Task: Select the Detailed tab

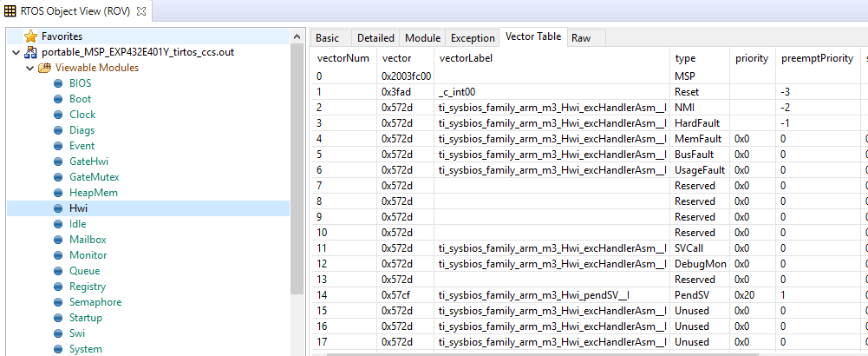Action: [x=375, y=38]
